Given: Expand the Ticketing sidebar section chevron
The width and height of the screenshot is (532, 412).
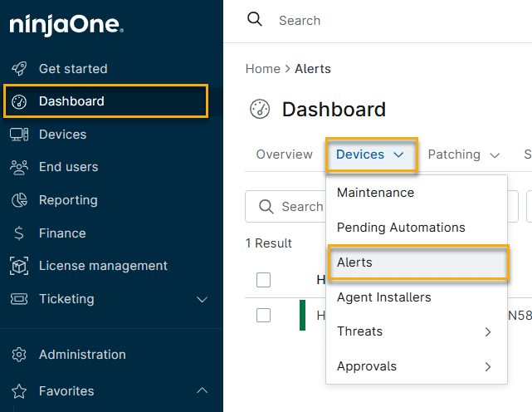Looking at the screenshot, I should point(202,299).
